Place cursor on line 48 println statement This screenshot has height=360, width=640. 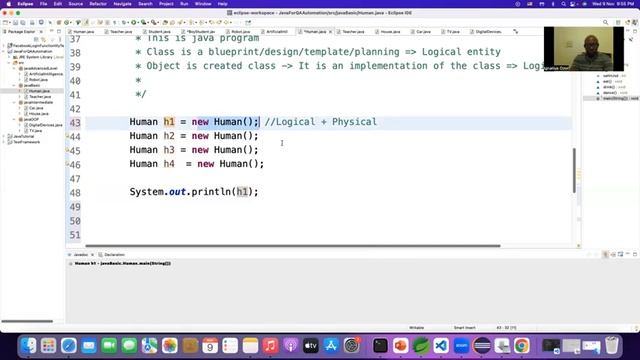194,192
